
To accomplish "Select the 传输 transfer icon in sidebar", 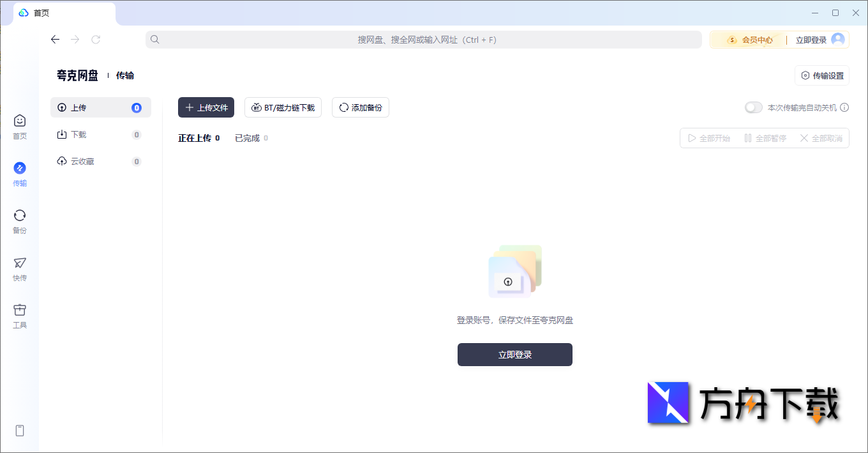I will pos(20,173).
